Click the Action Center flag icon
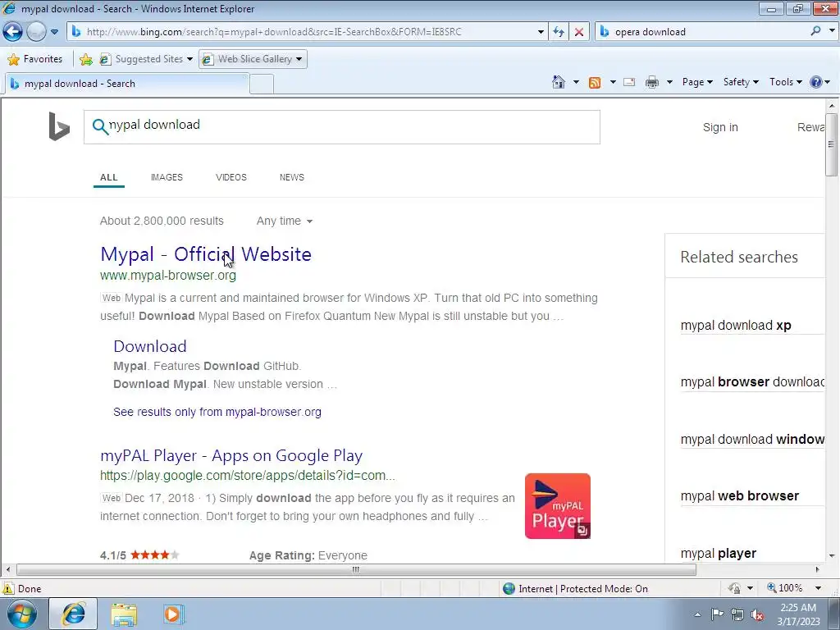The width and height of the screenshot is (840, 630). point(717,614)
